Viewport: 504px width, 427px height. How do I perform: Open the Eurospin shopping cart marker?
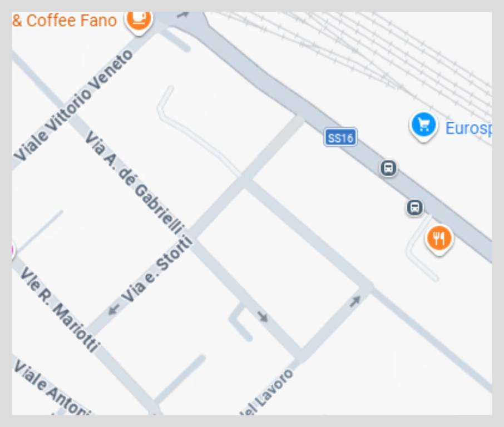tap(424, 126)
